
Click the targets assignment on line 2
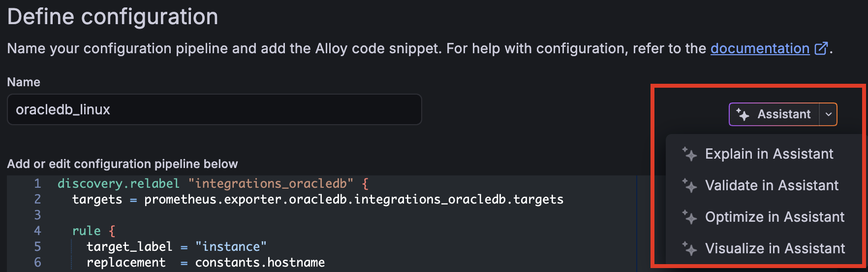pyautogui.click(x=97, y=200)
